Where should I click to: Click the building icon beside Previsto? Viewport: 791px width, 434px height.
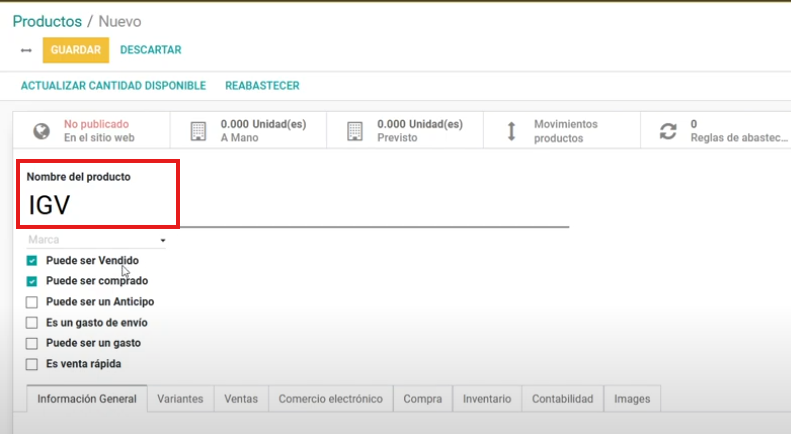pyautogui.click(x=355, y=131)
